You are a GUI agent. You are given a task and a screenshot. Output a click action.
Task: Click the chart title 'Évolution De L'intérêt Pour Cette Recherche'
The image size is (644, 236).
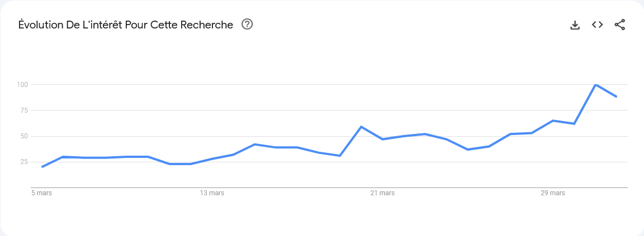[126, 25]
